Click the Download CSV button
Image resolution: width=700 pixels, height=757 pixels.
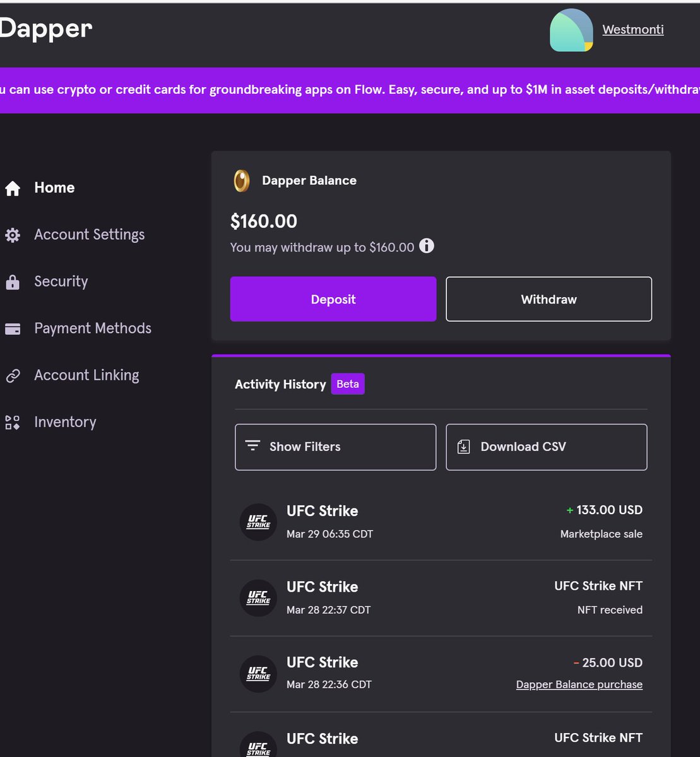point(547,447)
